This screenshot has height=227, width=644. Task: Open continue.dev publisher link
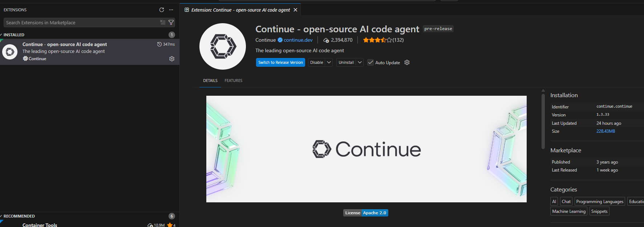pyautogui.click(x=298, y=40)
